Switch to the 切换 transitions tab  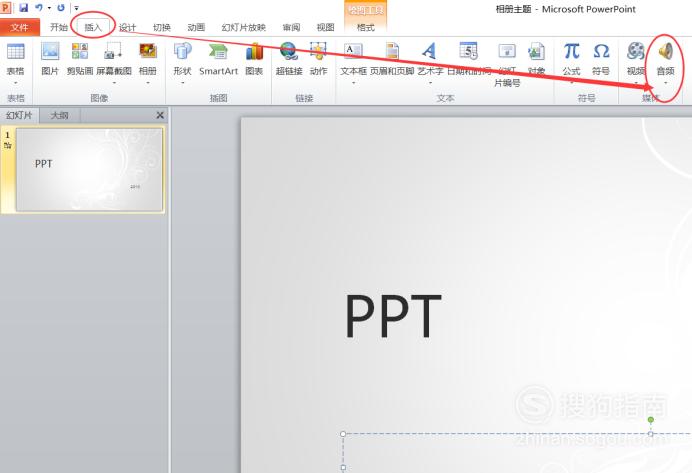[x=162, y=27]
